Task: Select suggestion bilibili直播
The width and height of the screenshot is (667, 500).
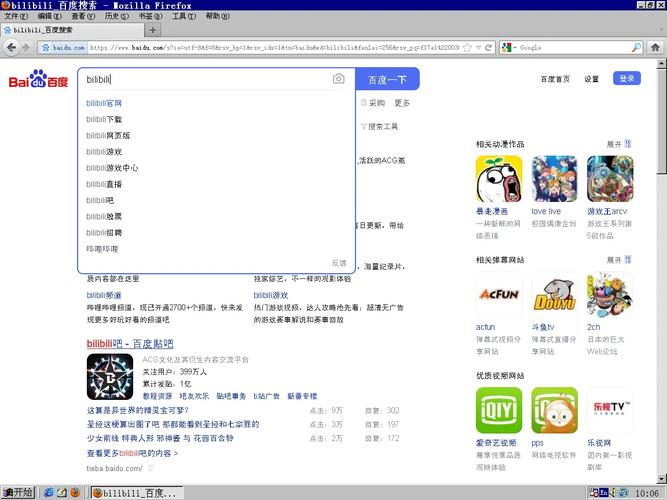Action: tap(104, 184)
